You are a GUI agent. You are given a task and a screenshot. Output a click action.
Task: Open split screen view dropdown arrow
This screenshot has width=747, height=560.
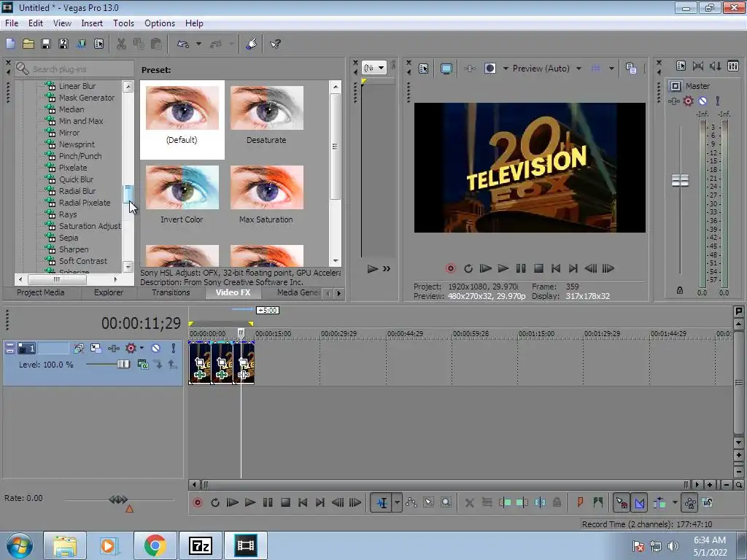[x=506, y=69]
